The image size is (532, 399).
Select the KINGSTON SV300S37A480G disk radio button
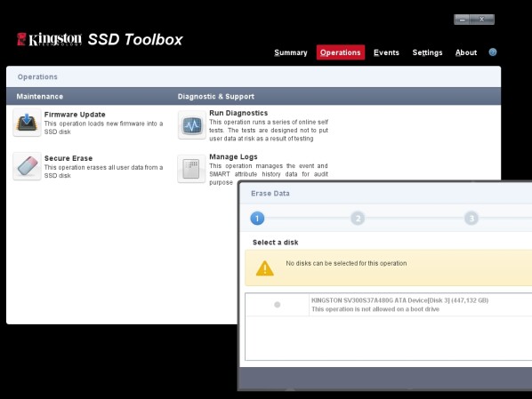[x=278, y=305]
